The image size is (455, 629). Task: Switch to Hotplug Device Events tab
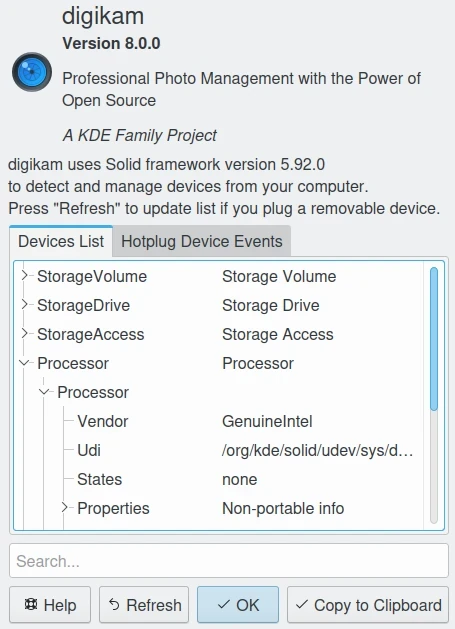[x=201, y=241]
